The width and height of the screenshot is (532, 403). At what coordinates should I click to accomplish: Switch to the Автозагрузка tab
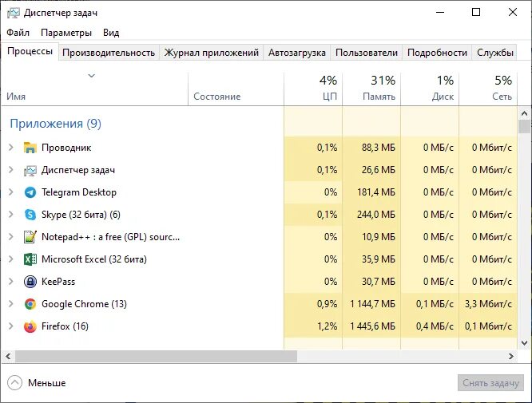pos(297,53)
